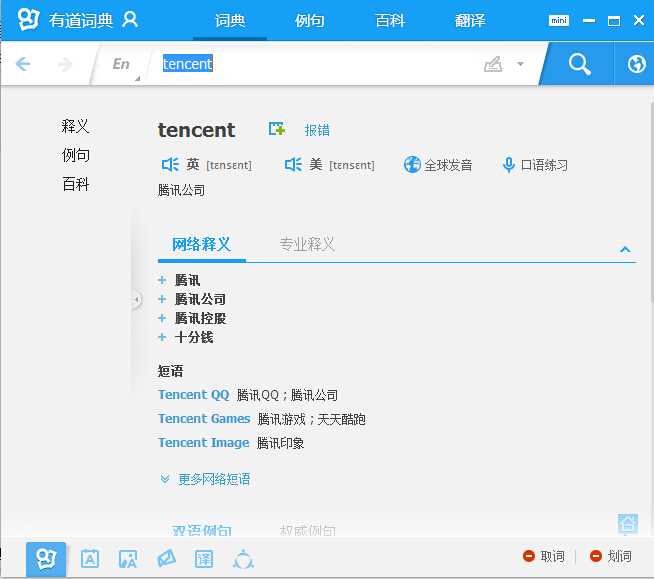Toggle 划词 selection translate

pyautogui.click(x=611, y=556)
